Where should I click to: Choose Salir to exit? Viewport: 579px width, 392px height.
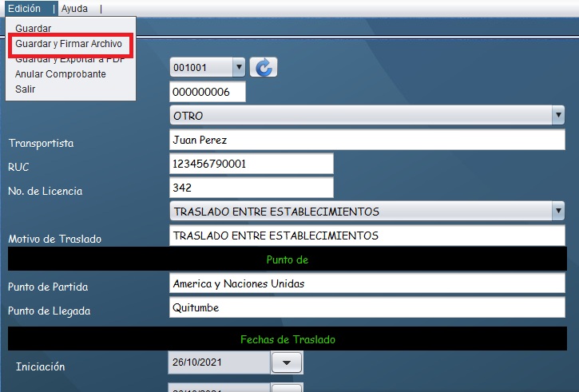[x=25, y=89]
